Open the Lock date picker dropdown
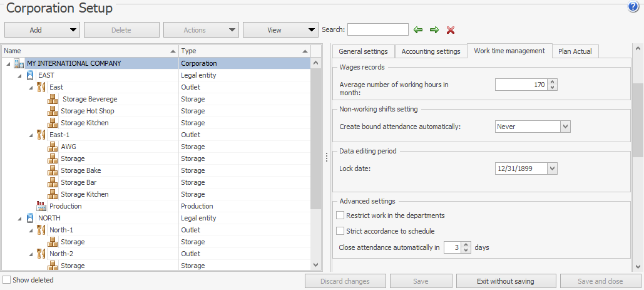The height and width of the screenshot is (290, 644). [x=551, y=168]
